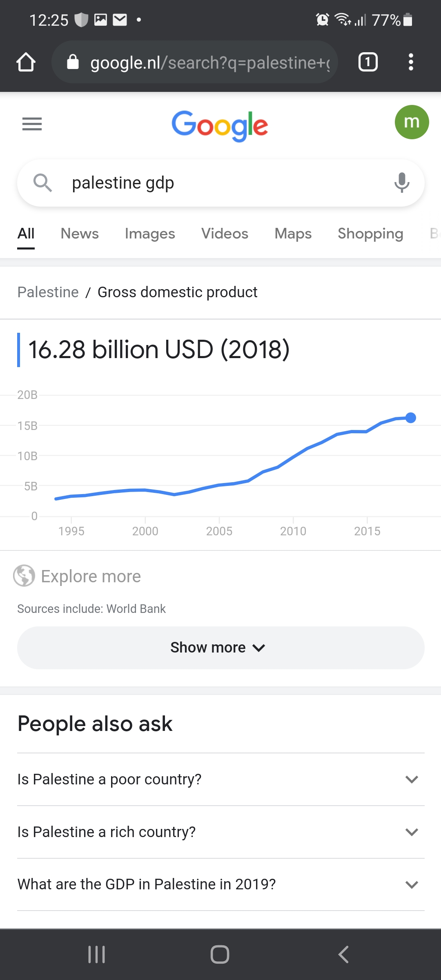
Task: Expand "Is Palestine a poor country?"
Action: point(220,779)
